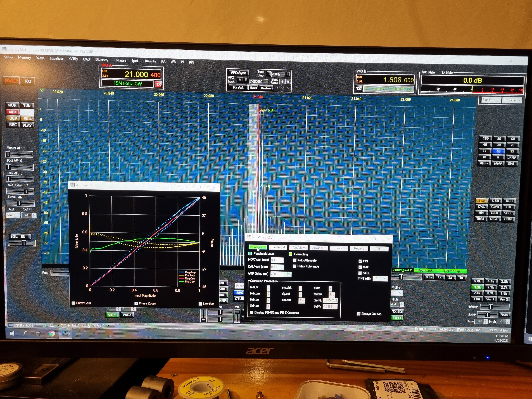532x399 pixels.
Task: Adjust the S-ATT 24 stepper
Action: [29, 215]
